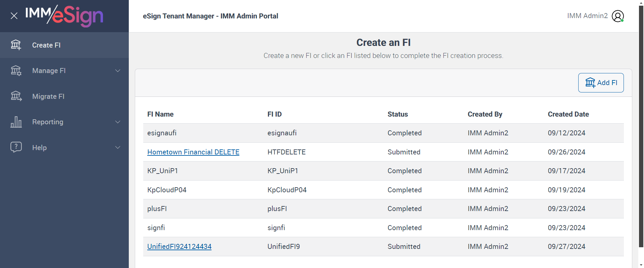This screenshot has height=268, width=644.
Task: Click the Reporting bar chart icon
Action: pos(16,122)
